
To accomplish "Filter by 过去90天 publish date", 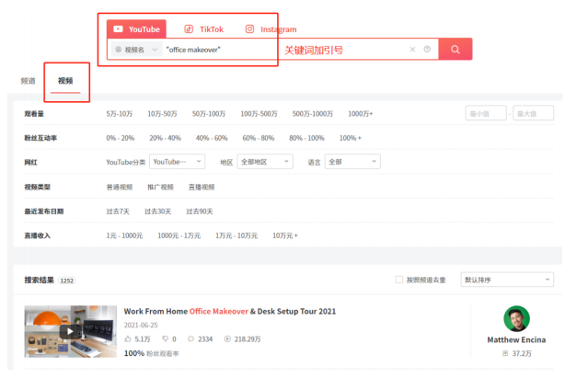I will pos(199,212).
